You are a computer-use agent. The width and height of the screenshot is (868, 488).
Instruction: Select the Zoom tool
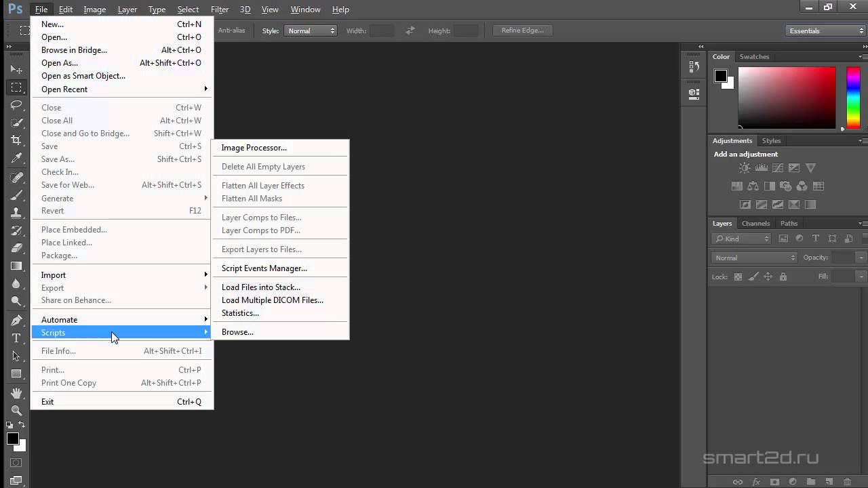coord(16,410)
